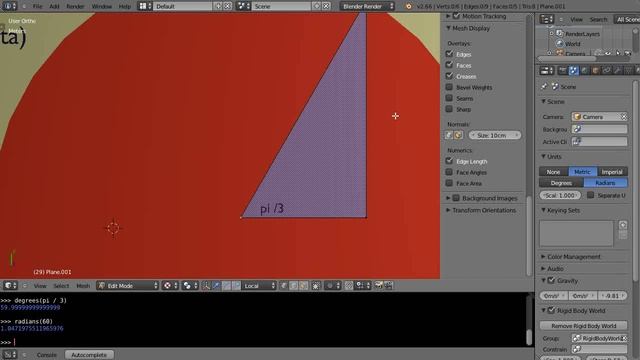Open Render properties tab icon

[x=562, y=71]
